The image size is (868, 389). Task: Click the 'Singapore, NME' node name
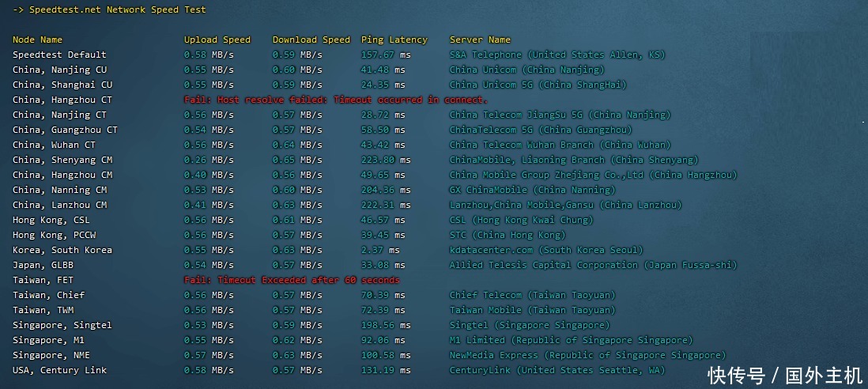51,355
